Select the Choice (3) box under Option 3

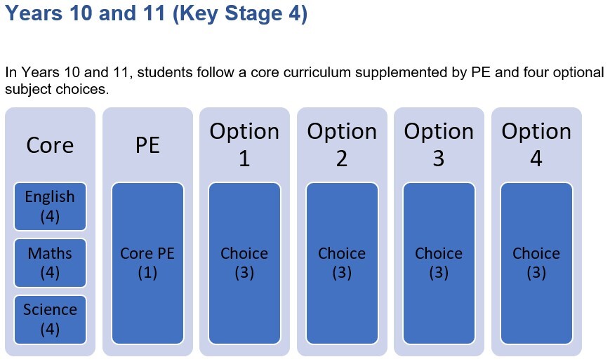439,263
